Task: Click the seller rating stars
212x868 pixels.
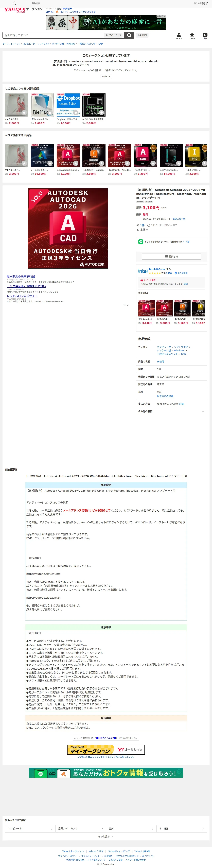Action: point(155,273)
